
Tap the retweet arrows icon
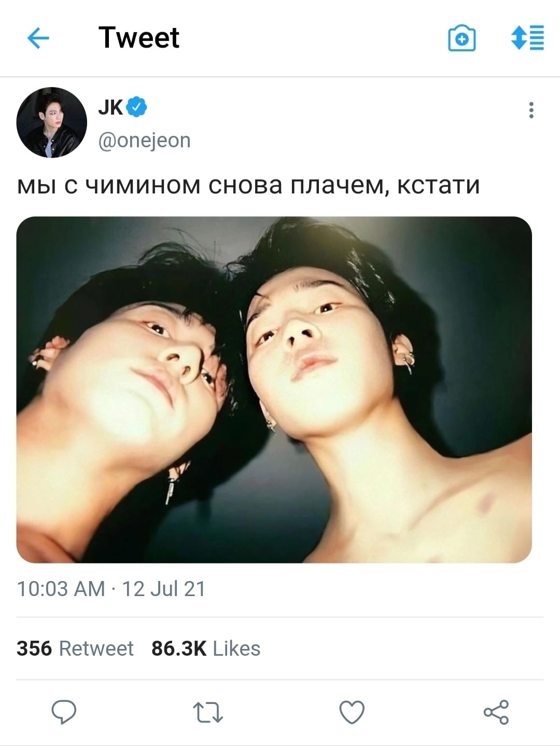207,712
